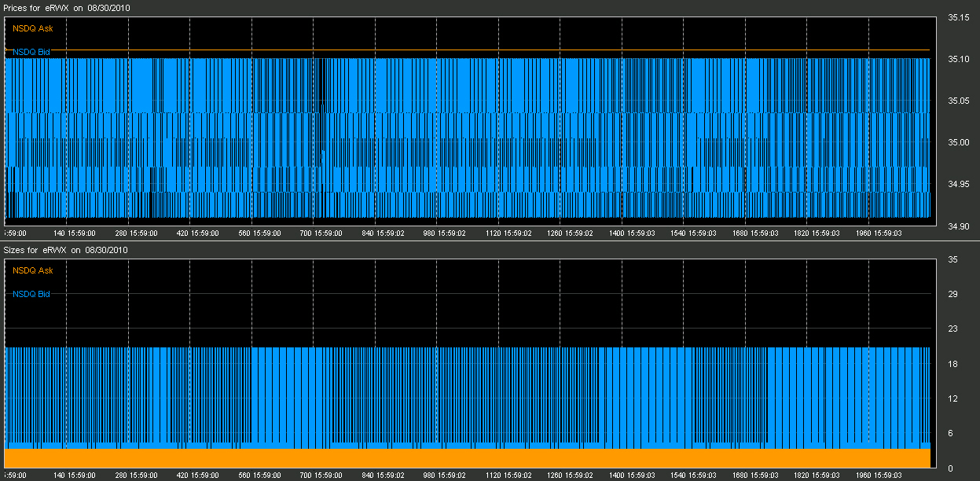Viewport: 980px width, 481px height.
Task: Select the NSDQ Ask legend in Prices chart
Action: click(x=33, y=28)
